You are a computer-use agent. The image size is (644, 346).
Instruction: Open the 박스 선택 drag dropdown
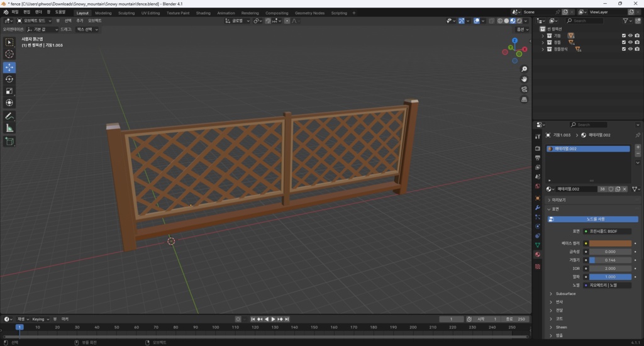tap(87, 29)
